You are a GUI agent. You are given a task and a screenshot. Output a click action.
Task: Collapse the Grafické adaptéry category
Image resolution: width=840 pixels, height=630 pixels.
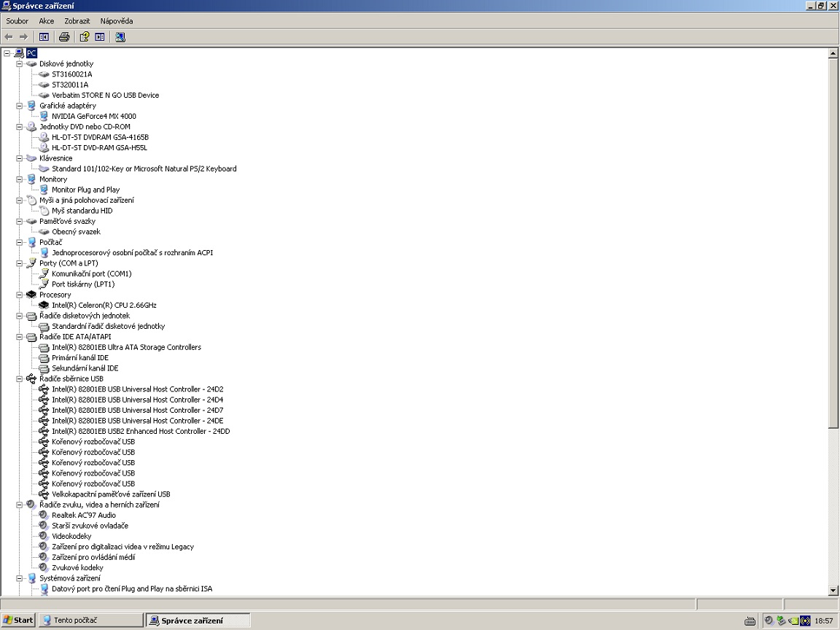19,106
